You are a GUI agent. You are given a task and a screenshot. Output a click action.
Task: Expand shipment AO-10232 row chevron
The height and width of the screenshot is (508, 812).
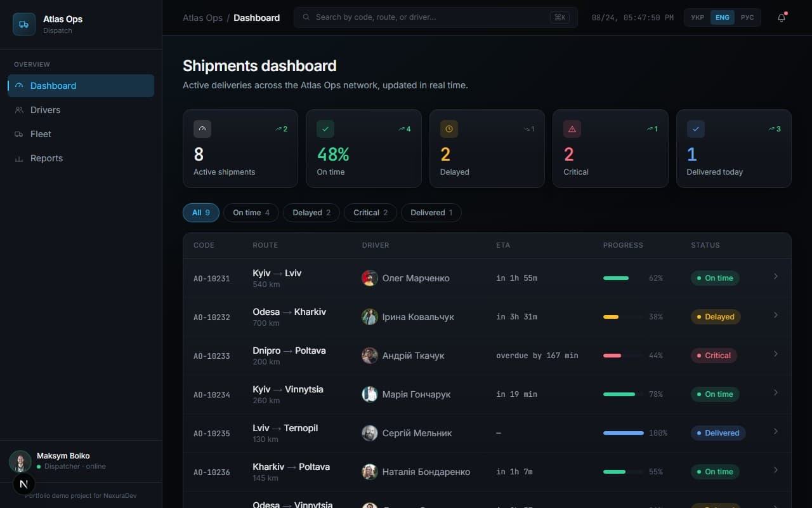775,316
